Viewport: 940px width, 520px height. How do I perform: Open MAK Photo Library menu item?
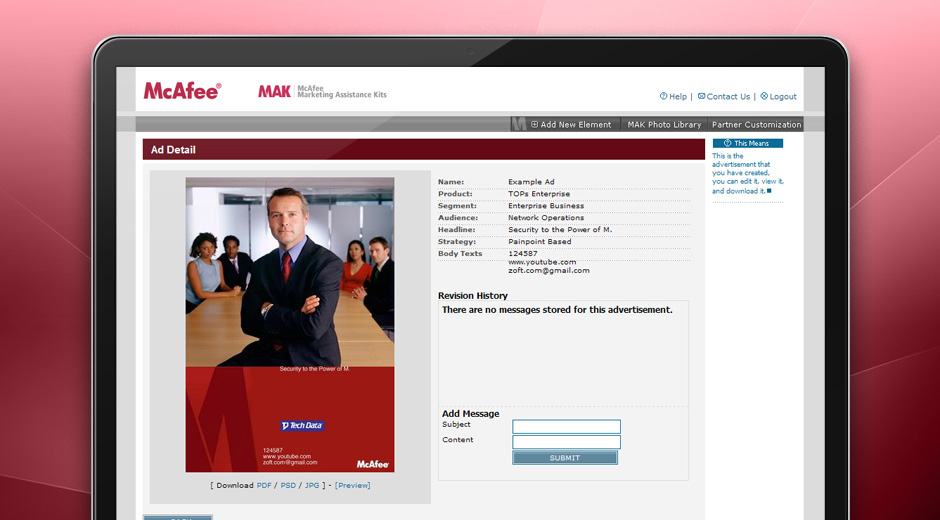click(x=664, y=125)
